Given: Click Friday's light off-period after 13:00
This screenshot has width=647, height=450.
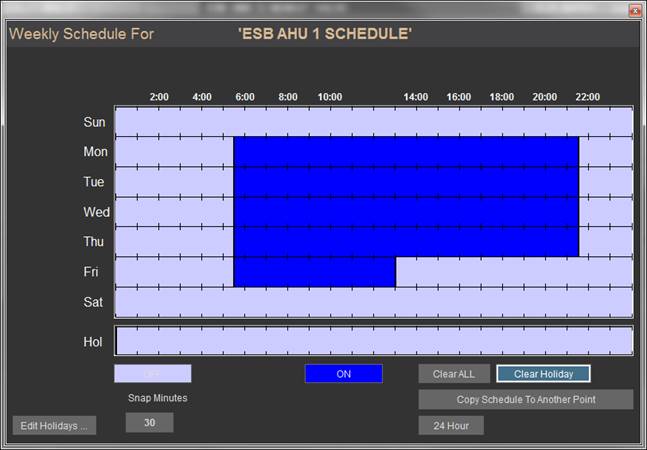Looking at the screenshot, I should 513,272.
